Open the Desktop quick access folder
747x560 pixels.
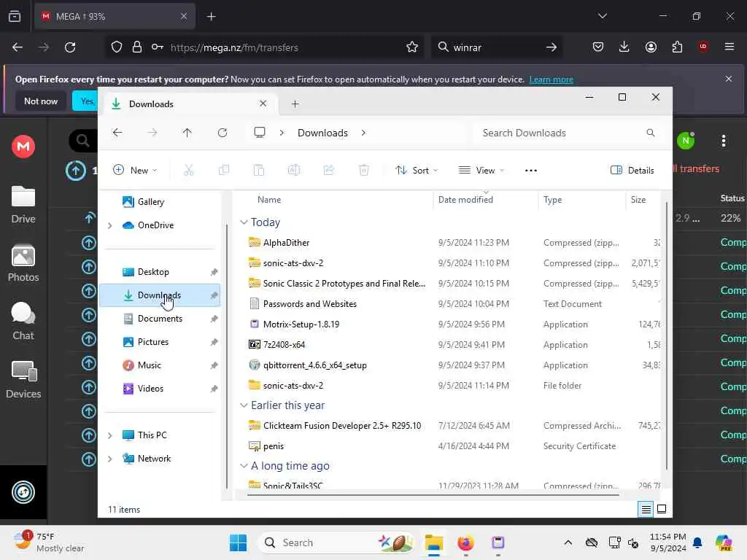click(x=160, y=272)
